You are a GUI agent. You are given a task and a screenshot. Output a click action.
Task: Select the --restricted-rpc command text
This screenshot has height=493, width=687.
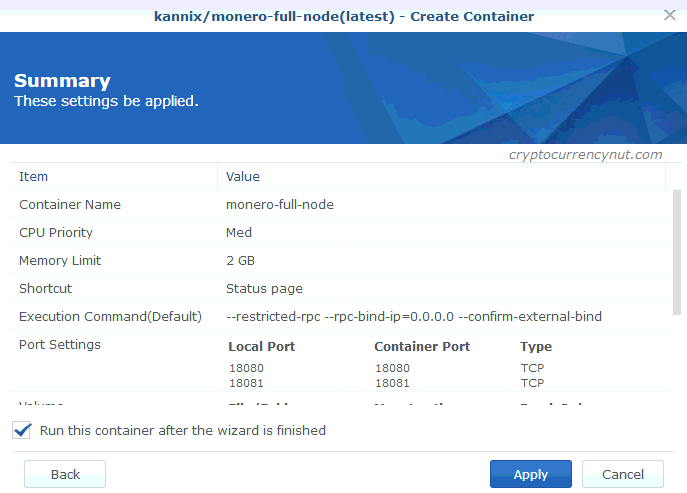pos(414,317)
